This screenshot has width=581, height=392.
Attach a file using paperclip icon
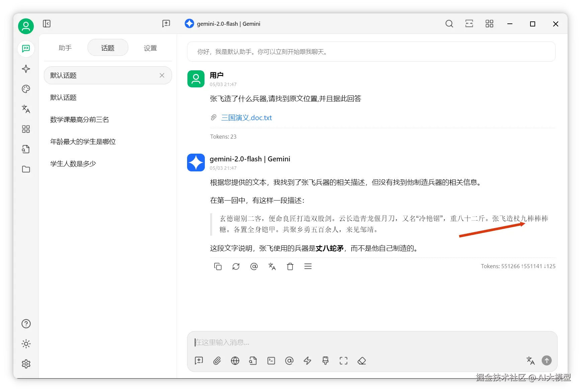[217, 361]
